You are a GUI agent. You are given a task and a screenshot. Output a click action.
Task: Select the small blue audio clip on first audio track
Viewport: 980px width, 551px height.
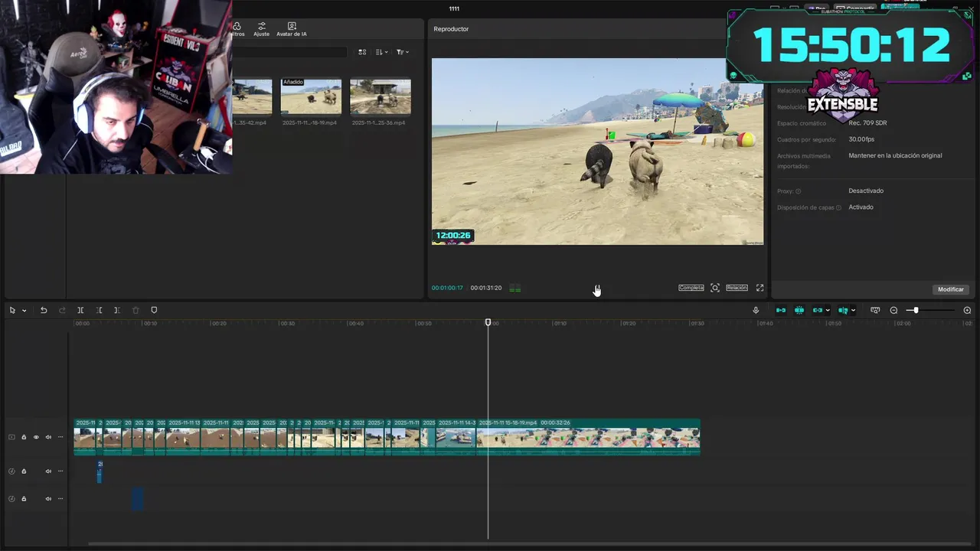(100, 471)
